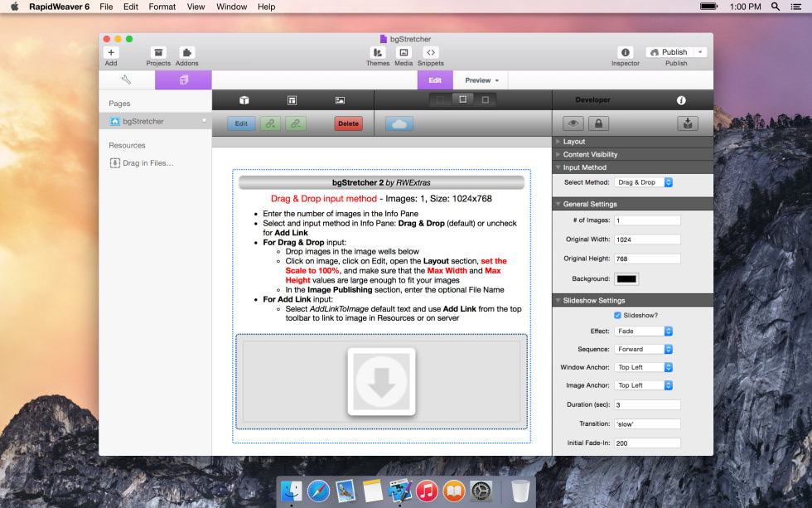Expand the Layout section
This screenshot has height=508, width=812.
(558, 142)
